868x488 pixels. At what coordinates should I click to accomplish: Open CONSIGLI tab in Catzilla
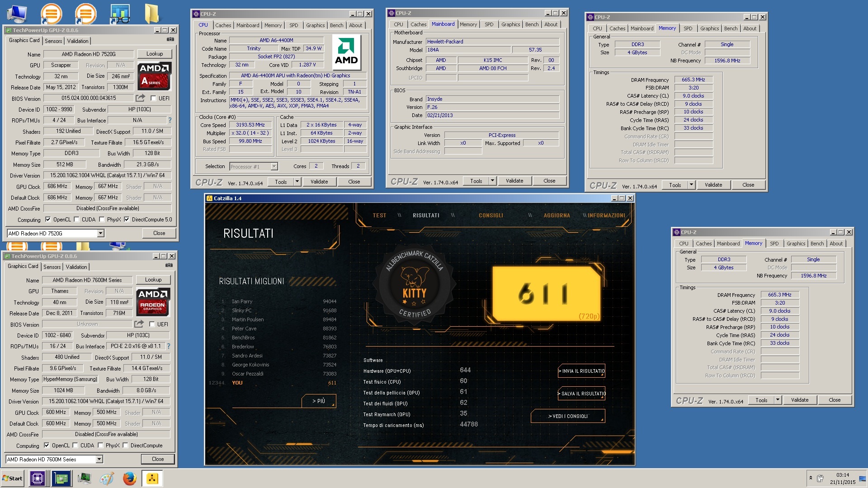point(491,216)
